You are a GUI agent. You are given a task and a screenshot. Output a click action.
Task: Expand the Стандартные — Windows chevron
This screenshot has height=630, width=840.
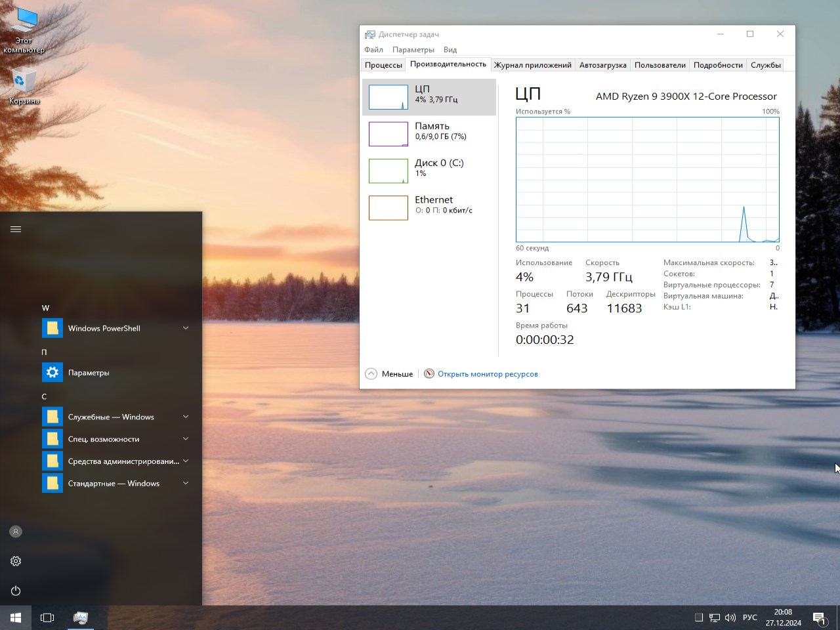click(x=186, y=483)
